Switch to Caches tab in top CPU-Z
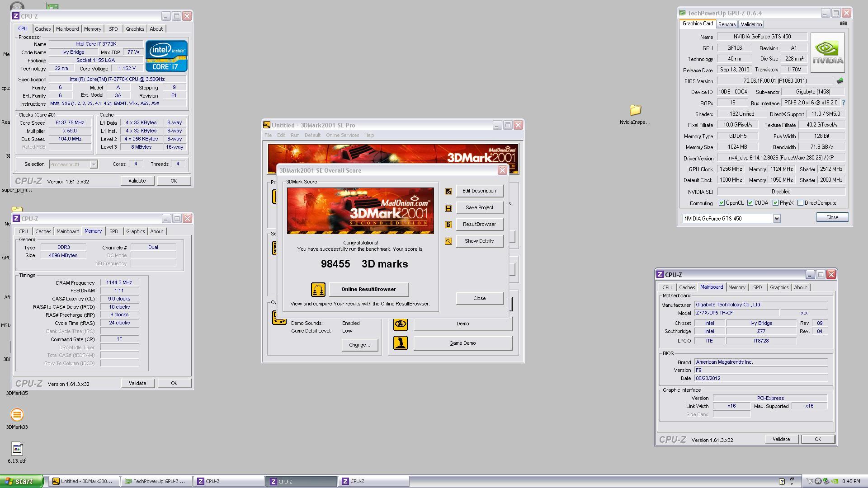This screenshot has width=868, height=488. (43, 29)
